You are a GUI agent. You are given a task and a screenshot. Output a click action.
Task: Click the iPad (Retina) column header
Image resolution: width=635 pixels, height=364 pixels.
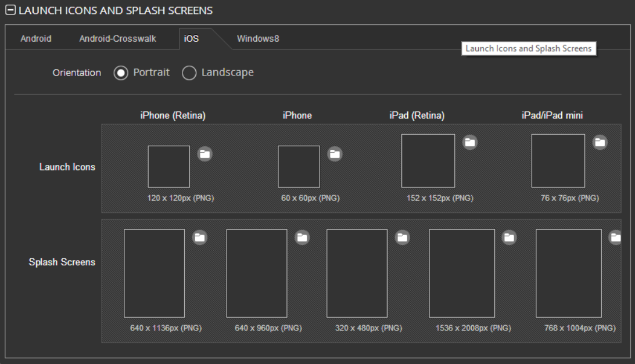coord(417,116)
